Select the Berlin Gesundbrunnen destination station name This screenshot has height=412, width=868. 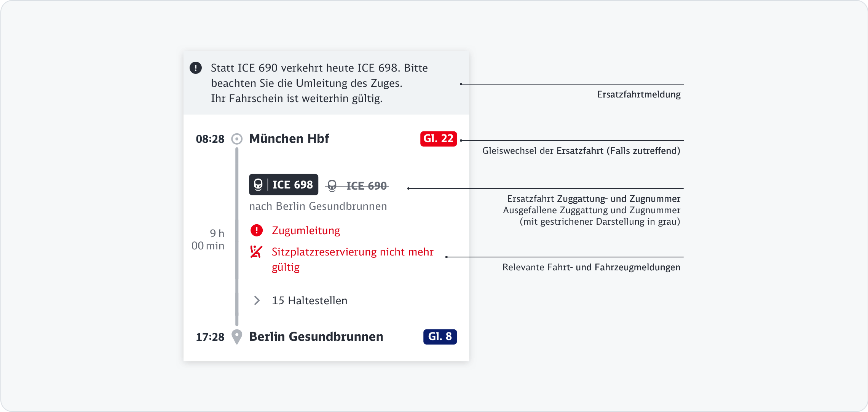click(316, 337)
